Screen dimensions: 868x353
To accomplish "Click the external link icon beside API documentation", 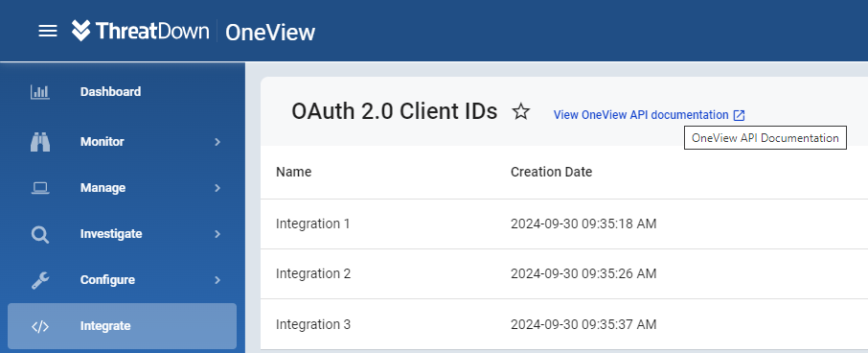I will 739,115.
